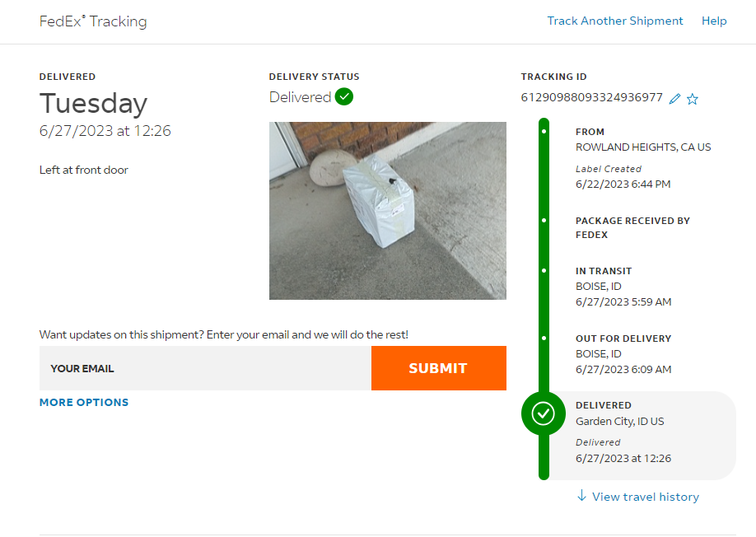Click the large delivered checkmark on timeline
The image size is (756, 537).
(x=544, y=413)
